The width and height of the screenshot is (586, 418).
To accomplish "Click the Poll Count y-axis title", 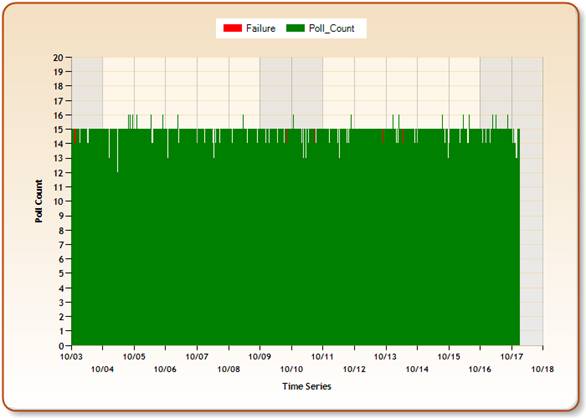I will [39, 201].
